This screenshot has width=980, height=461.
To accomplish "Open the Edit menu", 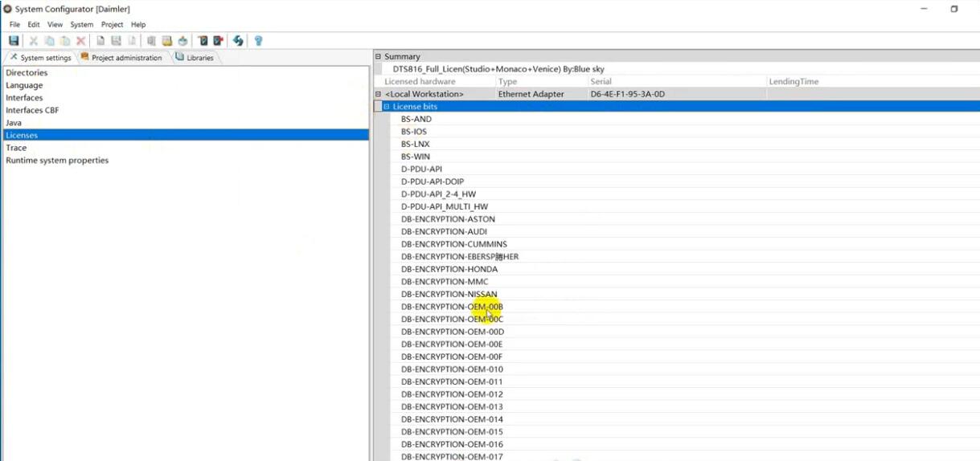I will tap(34, 25).
